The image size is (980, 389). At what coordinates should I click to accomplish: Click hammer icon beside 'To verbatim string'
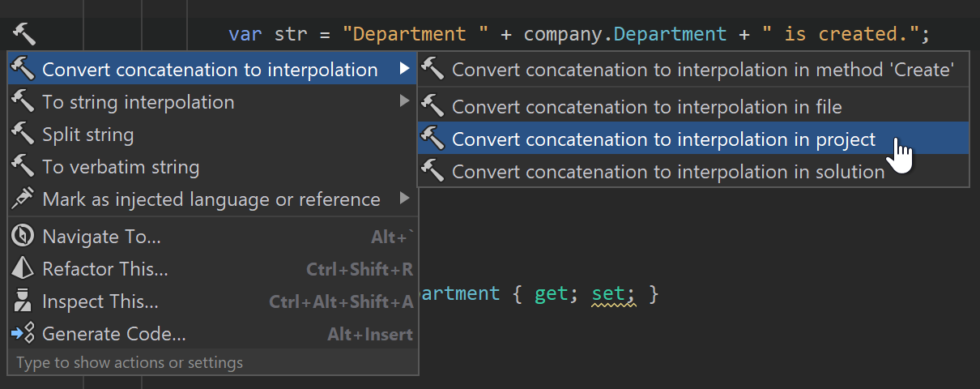23,167
